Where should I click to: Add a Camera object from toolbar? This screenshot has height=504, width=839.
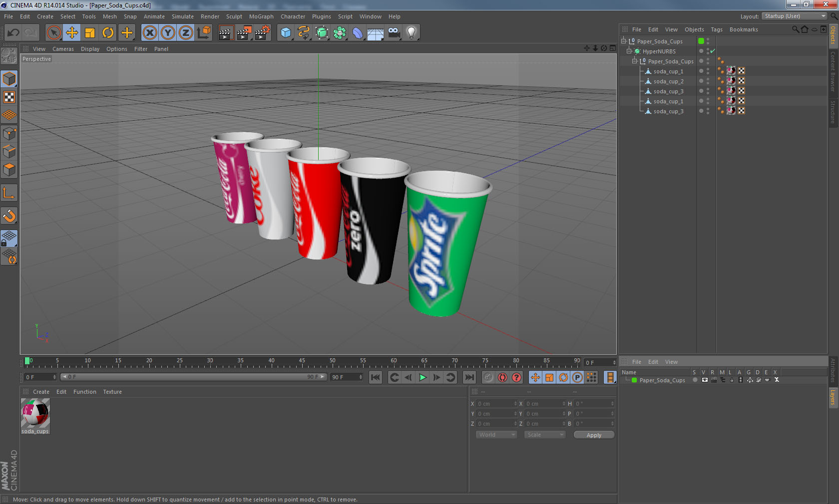394,33
